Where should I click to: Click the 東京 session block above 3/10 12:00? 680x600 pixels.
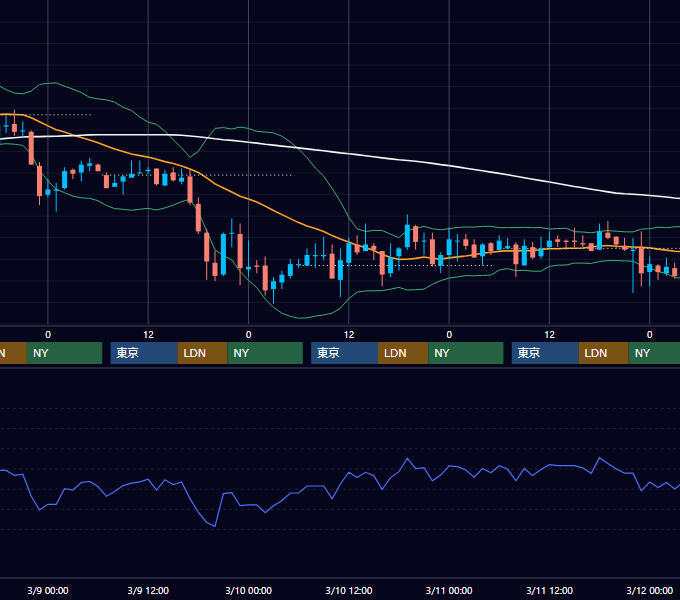(x=345, y=353)
